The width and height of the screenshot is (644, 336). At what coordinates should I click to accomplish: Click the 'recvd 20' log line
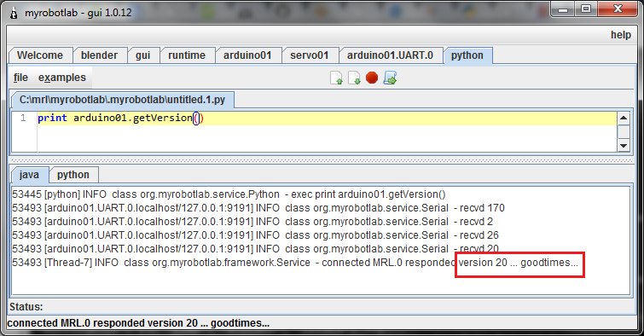pos(255,248)
